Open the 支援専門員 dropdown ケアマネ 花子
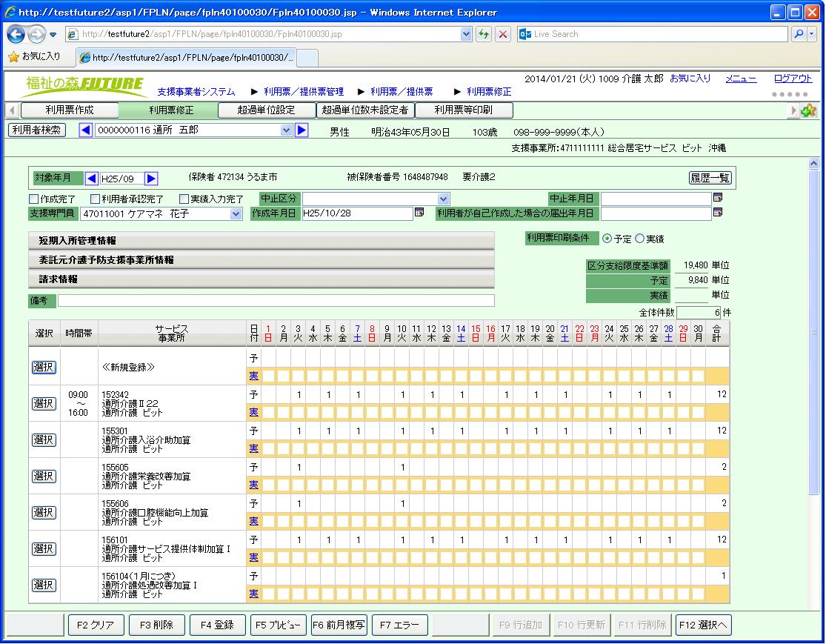The image size is (826, 644). pos(236,214)
